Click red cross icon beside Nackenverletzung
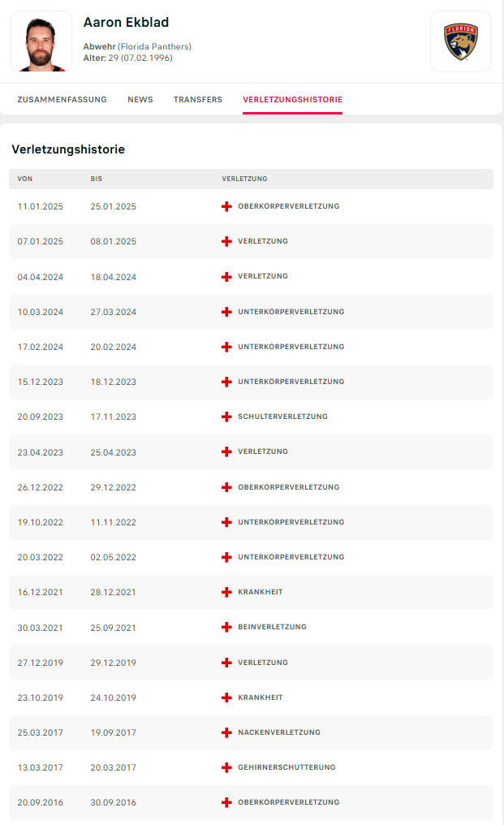504x825 pixels. pyautogui.click(x=227, y=732)
